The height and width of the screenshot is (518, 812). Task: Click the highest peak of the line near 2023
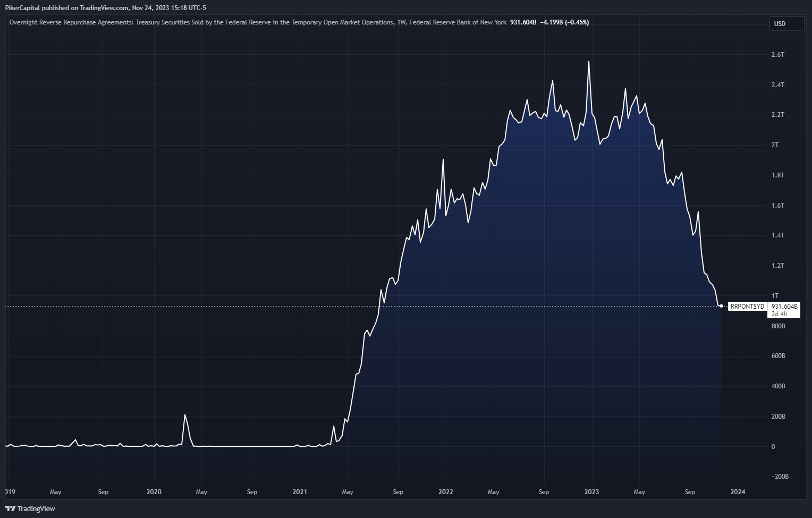pos(588,62)
